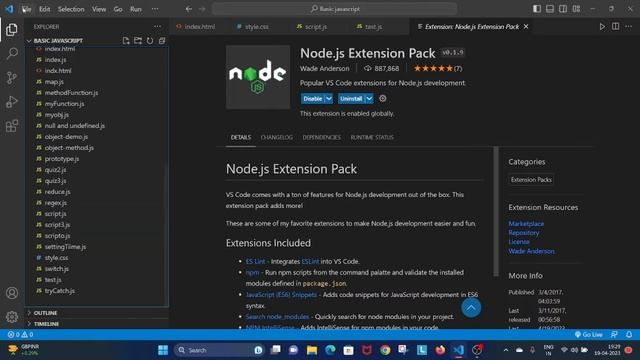
Task: Open the Repository resource link
Action: [x=524, y=233]
